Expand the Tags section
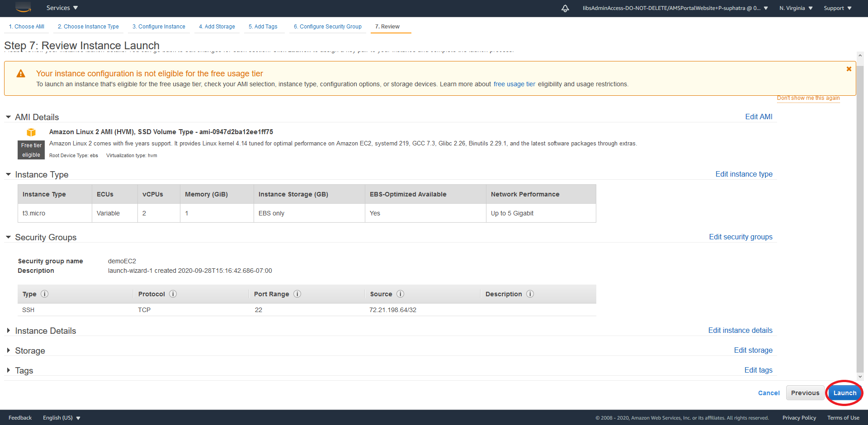The height and width of the screenshot is (425, 868). pos(8,370)
